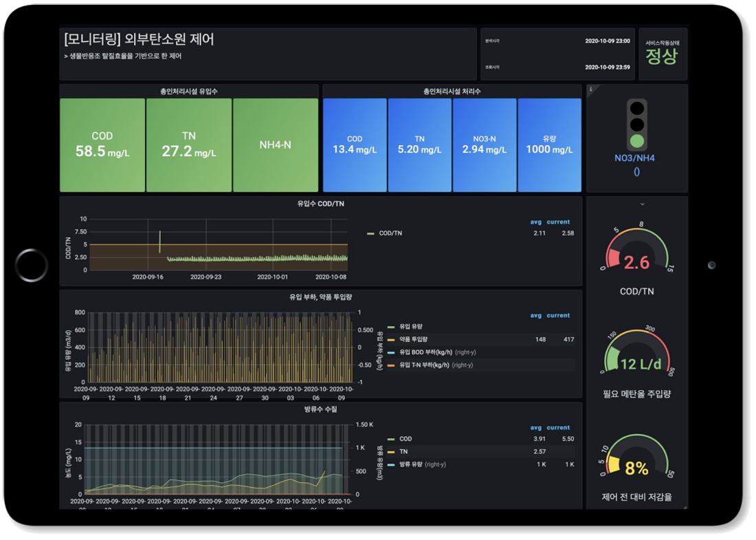The image size is (756, 540).
Task: Click the info icon on NO3/NH4 panel
Action: pos(590,88)
